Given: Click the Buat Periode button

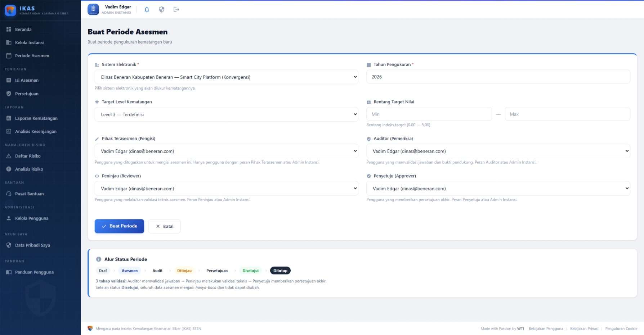Looking at the screenshot, I should [x=119, y=226].
